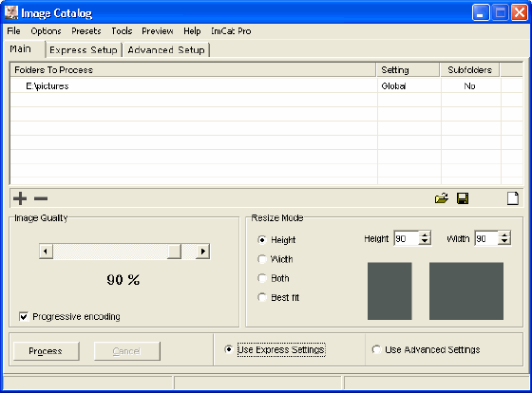Switch to the Express Setup tab
The height and width of the screenshot is (393, 532).
click(x=84, y=50)
